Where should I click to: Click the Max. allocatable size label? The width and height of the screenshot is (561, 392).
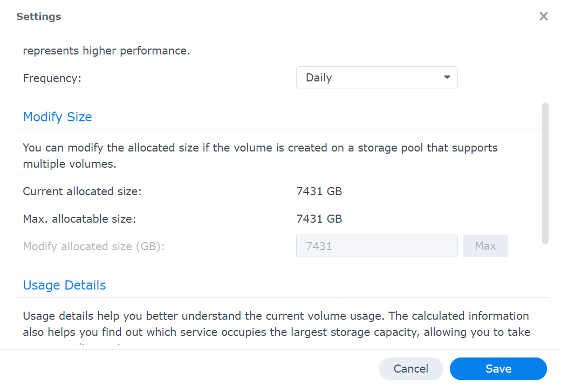[x=79, y=218]
